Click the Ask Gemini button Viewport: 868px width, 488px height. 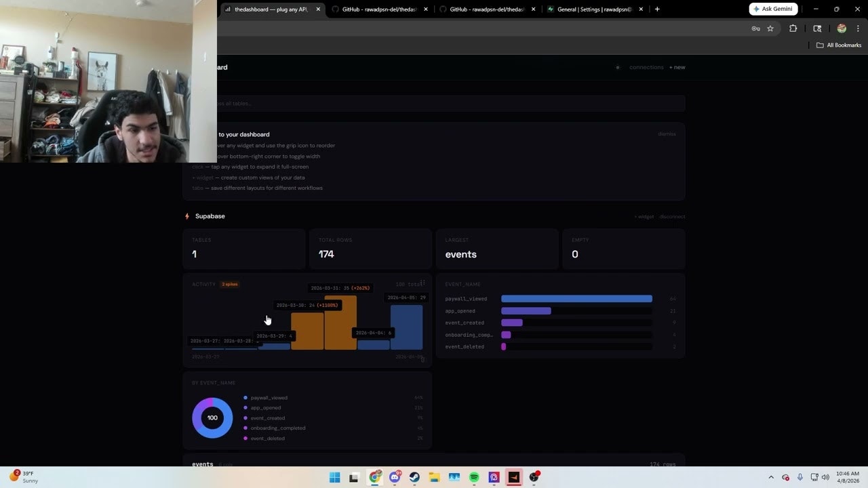click(773, 9)
